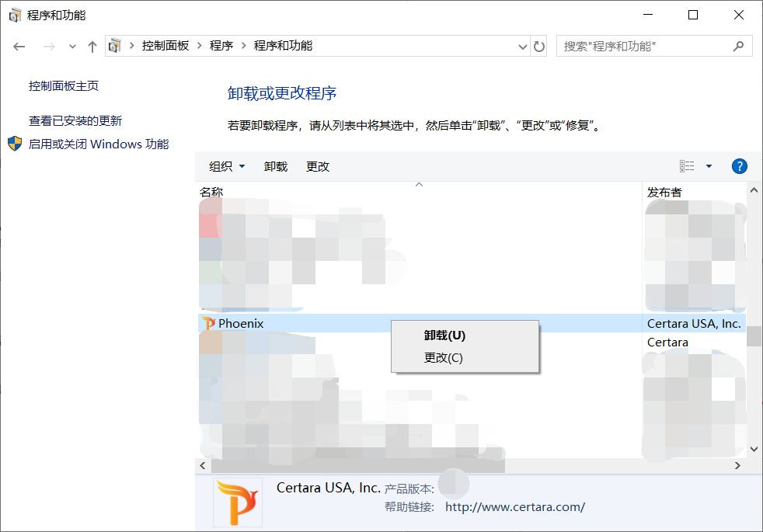Open the 程序 breadcrumb
Image resolution: width=763 pixels, height=532 pixels.
point(221,46)
